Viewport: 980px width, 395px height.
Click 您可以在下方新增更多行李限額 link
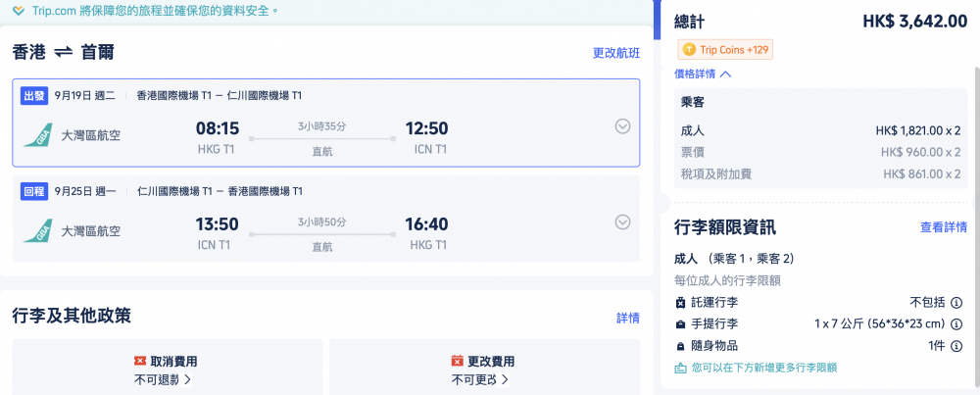pyautogui.click(x=756, y=368)
